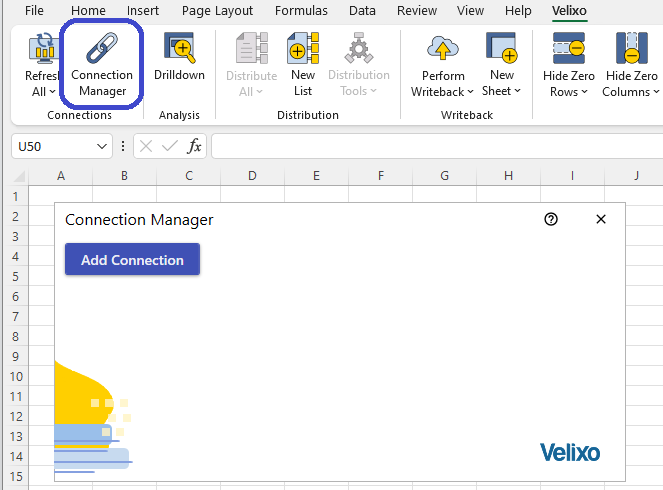The width and height of the screenshot is (663, 490).
Task: Click the New Sheet writeback icon
Action: [501, 48]
